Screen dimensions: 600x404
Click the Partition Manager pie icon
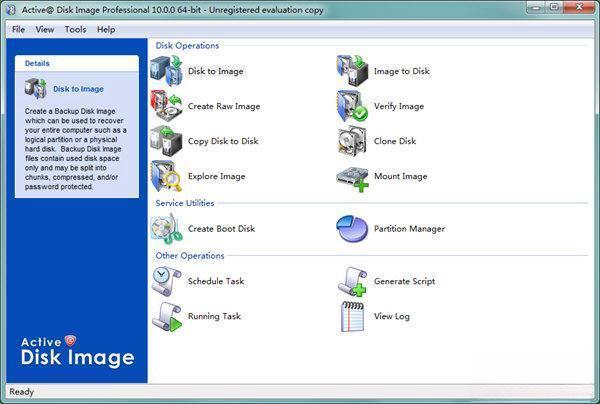click(352, 228)
